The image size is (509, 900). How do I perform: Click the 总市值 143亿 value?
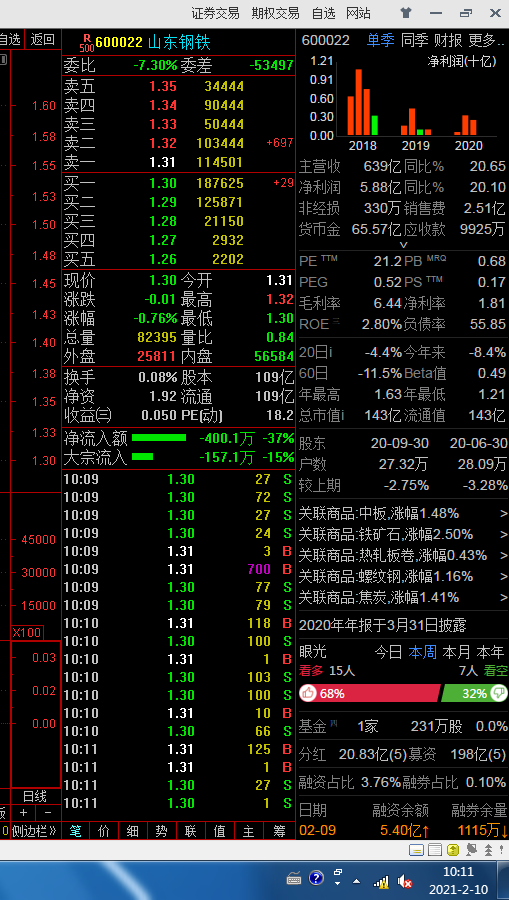coord(383,415)
